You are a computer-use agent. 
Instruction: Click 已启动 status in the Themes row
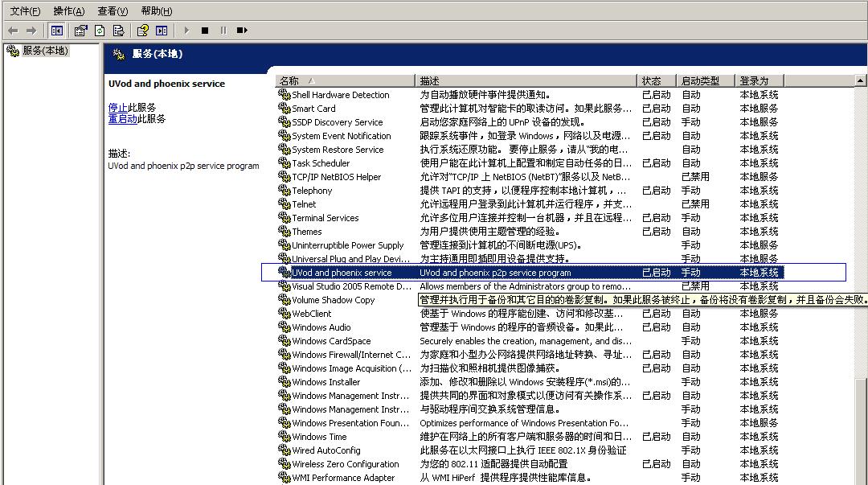click(x=656, y=232)
